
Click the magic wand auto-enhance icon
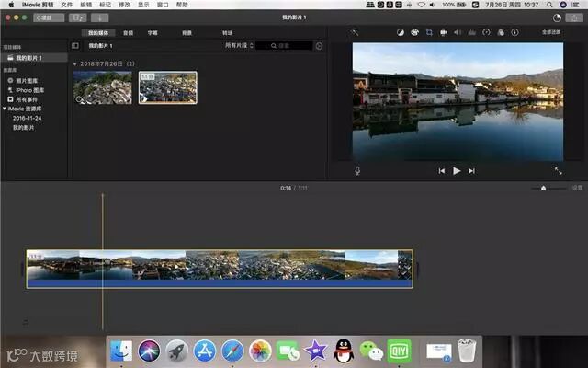click(x=356, y=31)
